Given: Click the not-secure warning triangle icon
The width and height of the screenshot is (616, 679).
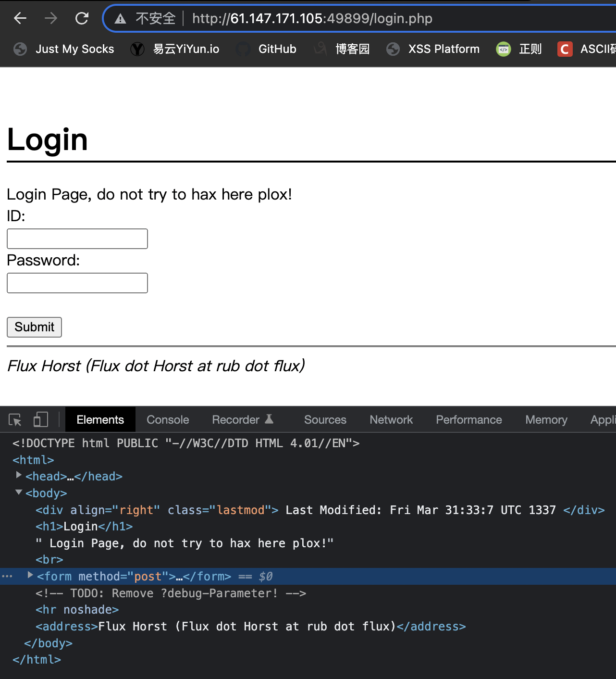Looking at the screenshot, I should (x=120, y=19).
